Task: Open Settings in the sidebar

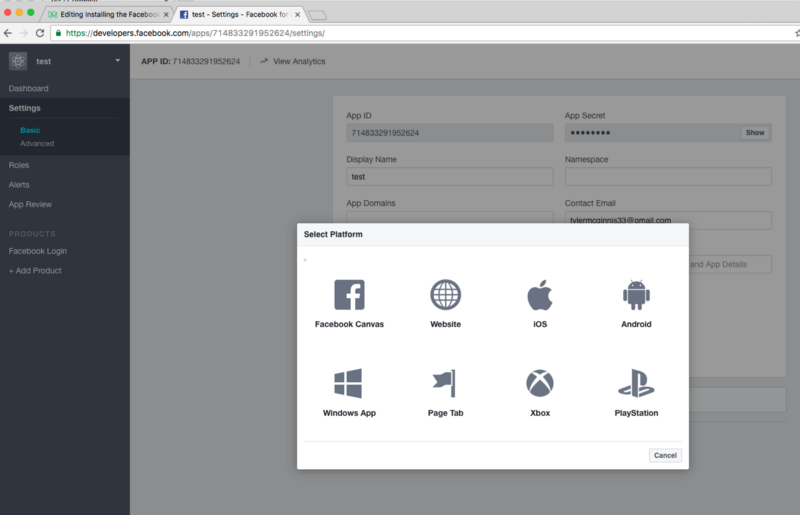Action: click(24, 108)
